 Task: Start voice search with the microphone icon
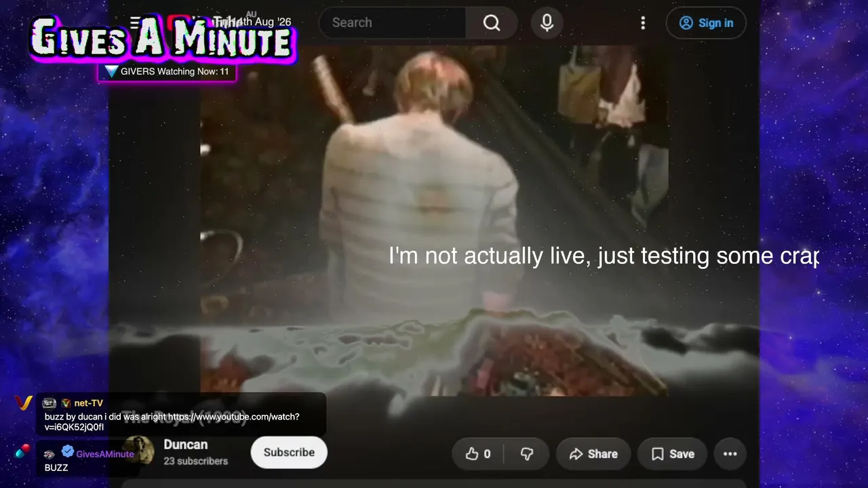(547, 23)
